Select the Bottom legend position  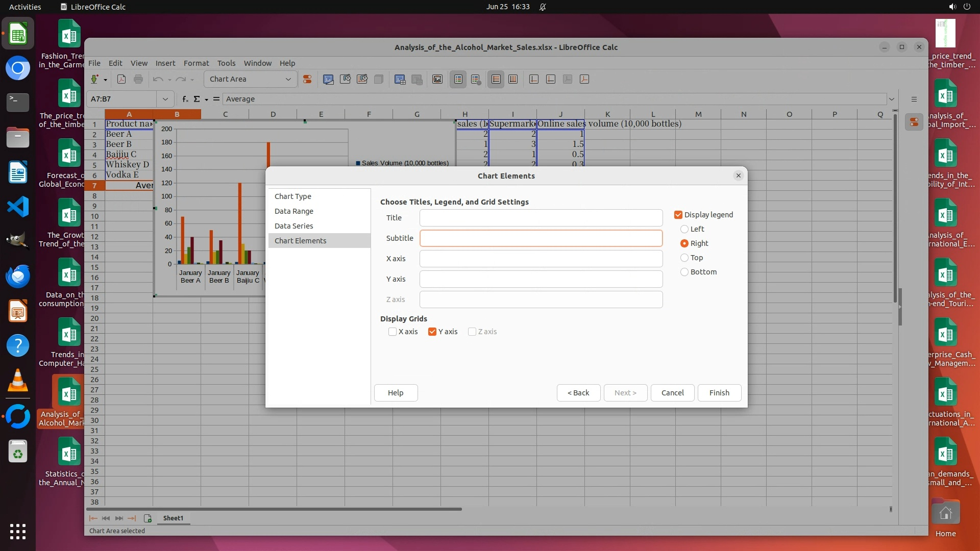tap(684, 272)
